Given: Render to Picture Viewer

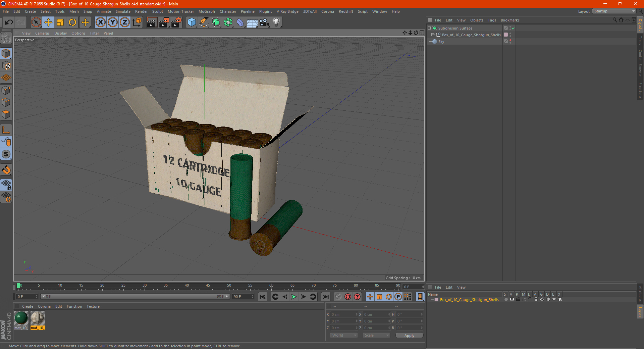Looking at the screenshot, I should 164,22.
